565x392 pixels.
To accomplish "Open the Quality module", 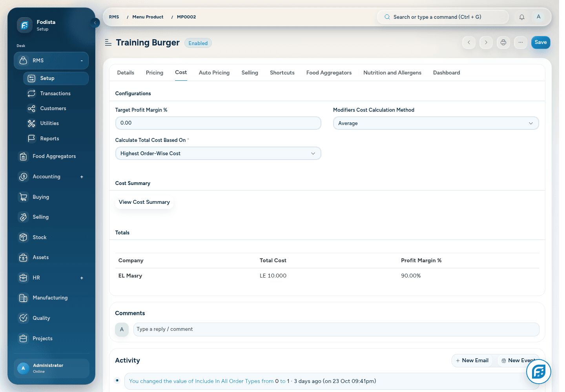I will tap(51, 318).
